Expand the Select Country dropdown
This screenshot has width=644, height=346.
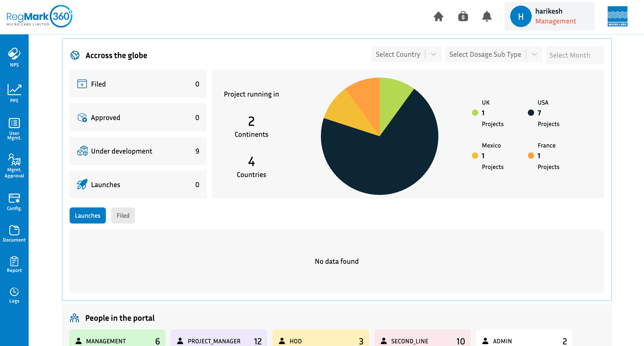pyautogui.click(x=406, y=54)
